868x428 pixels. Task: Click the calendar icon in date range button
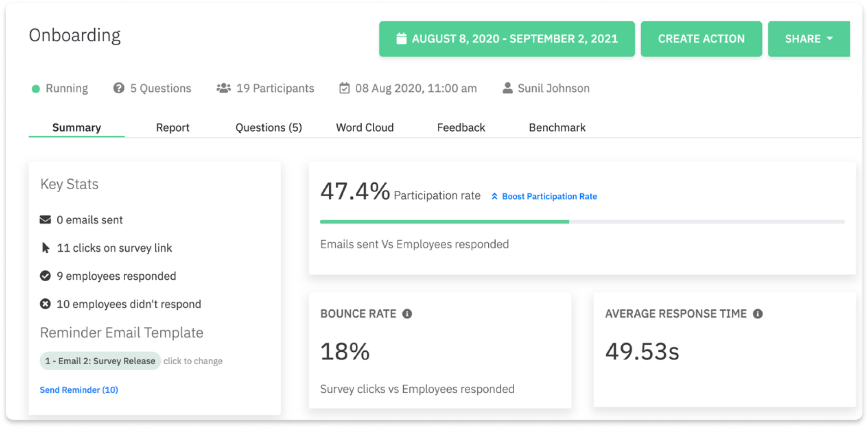tap(401, 38)
